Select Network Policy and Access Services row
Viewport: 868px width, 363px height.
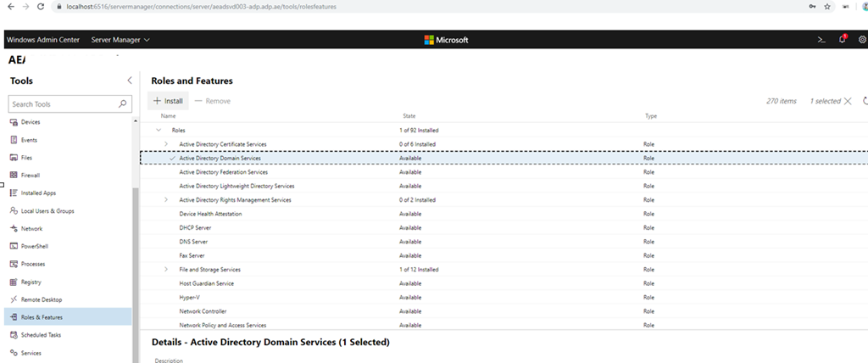coord(504,325)
